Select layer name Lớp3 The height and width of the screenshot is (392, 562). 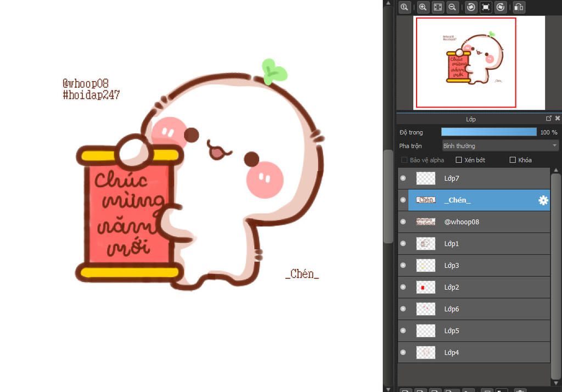[x=452, y=265]
